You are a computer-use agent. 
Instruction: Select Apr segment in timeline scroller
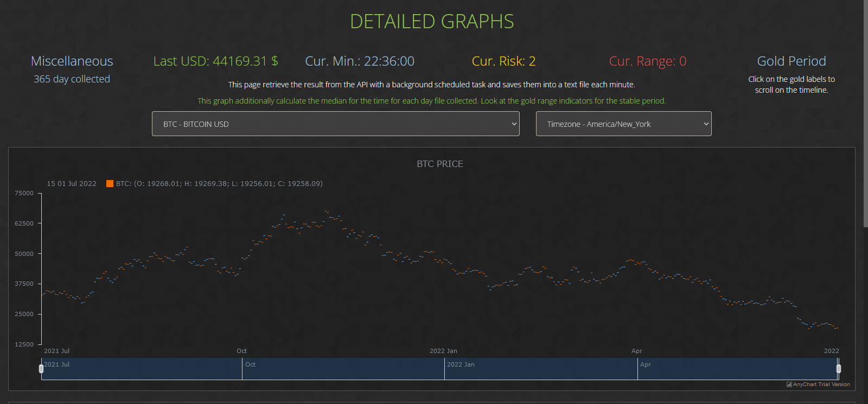[x=737, y=369]
